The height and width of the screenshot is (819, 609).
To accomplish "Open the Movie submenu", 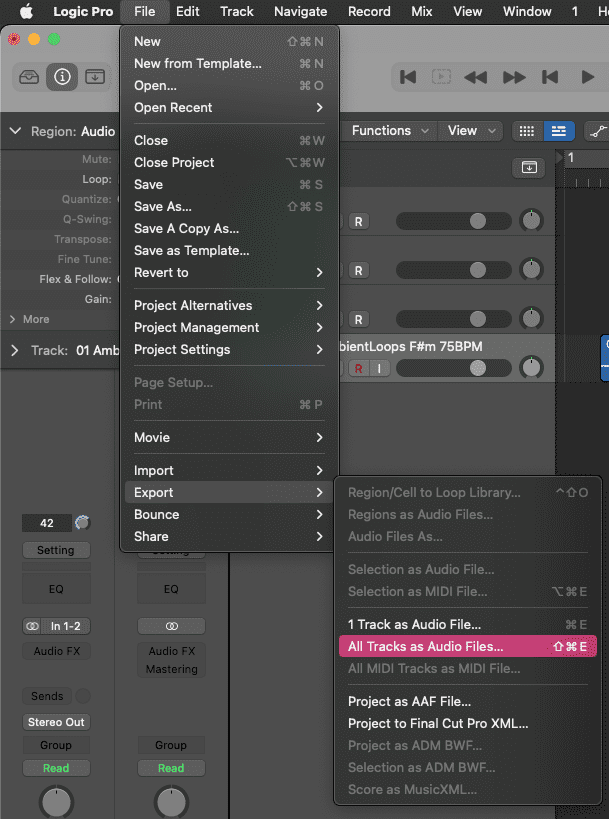I will (229, 438).
